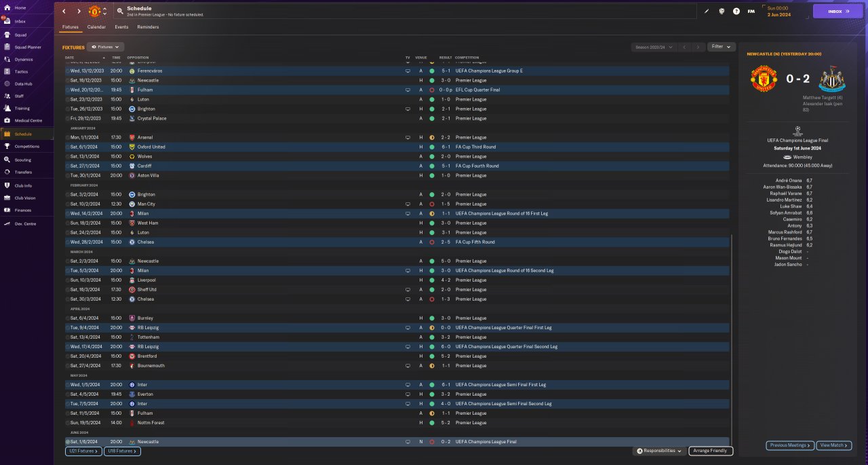Viewport: 868px width, 465px height.
Task: Switch to the Reminders tab
Action: [148, 27]
